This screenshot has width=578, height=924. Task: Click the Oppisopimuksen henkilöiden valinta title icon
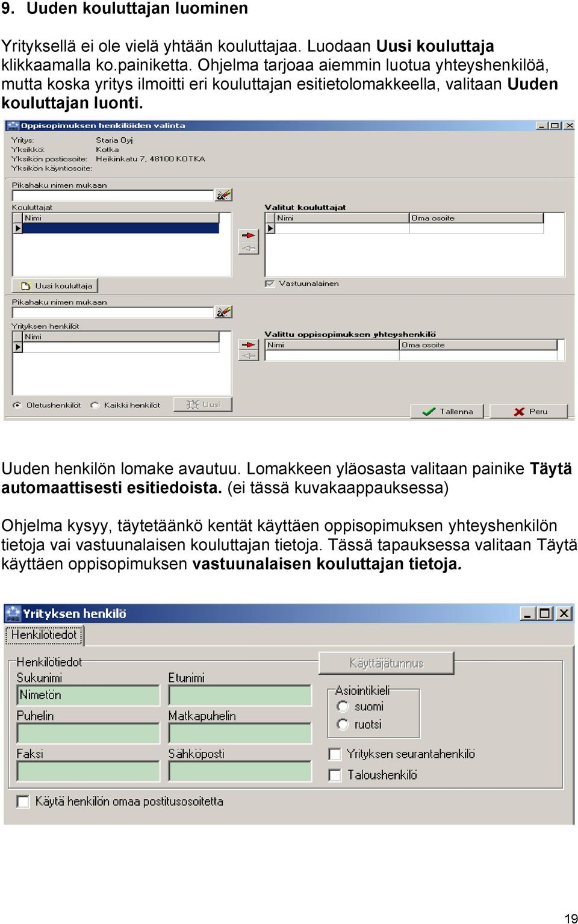pos(13,126)
